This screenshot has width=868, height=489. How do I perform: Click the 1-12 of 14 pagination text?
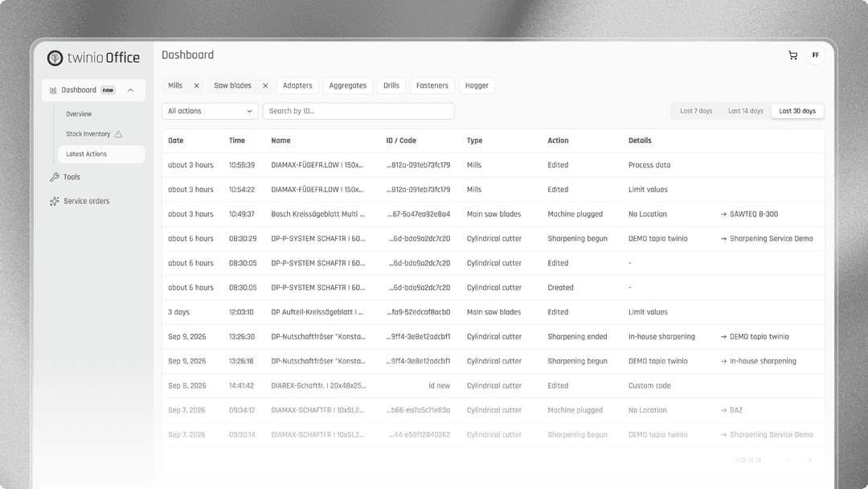pyautogui.click(x=748, y=460)
